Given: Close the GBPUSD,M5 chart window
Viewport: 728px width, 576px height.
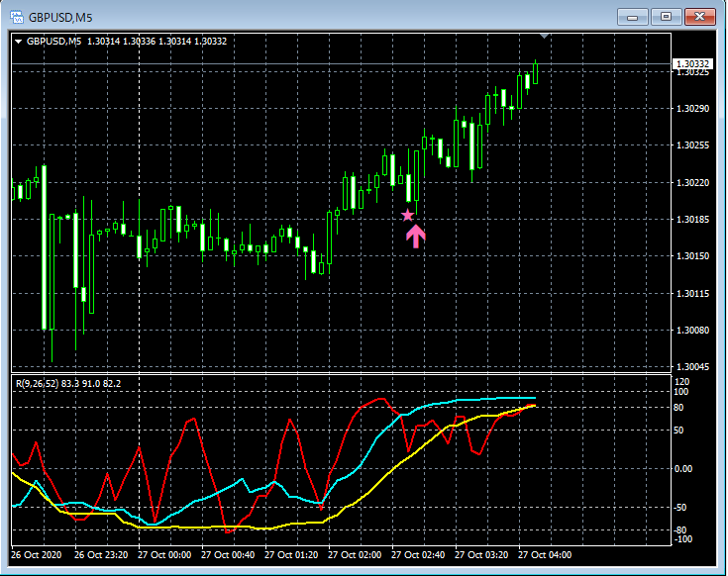Looking at the screenshot, I should tap(699, 17).
